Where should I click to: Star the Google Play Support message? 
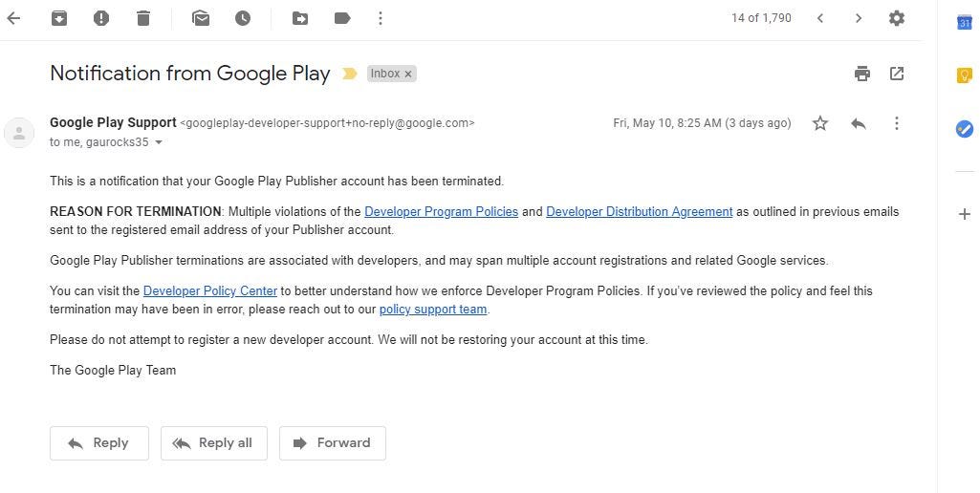820,123
